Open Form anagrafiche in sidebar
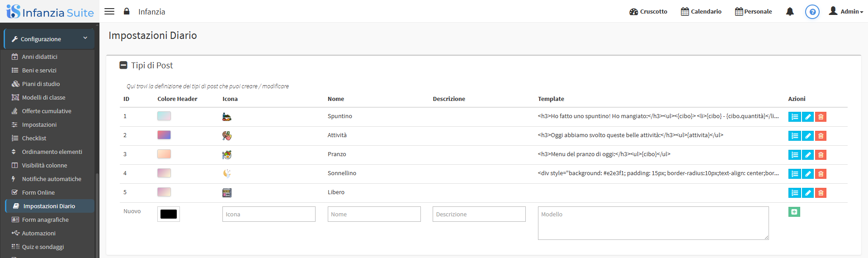Image resolution: width=868 pixels, height=258 pixels. point(45,220)
